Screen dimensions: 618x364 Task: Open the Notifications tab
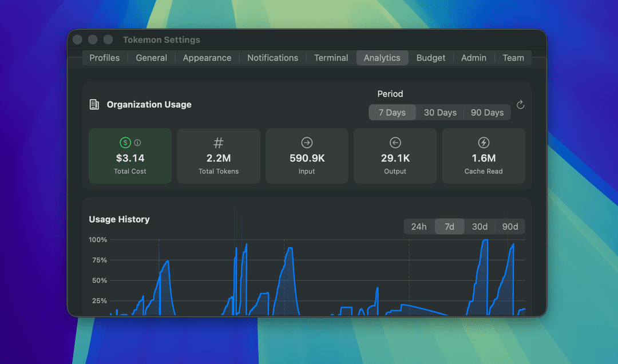272,58
